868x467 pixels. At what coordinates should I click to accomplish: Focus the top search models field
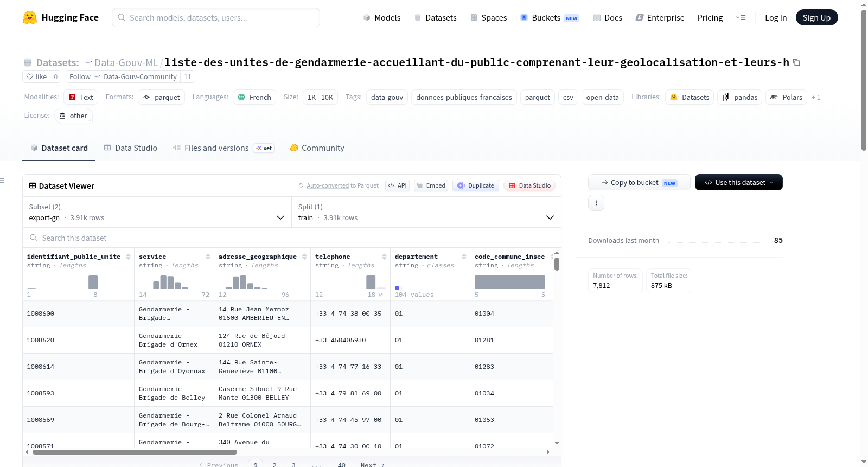(x=216, y=17)
